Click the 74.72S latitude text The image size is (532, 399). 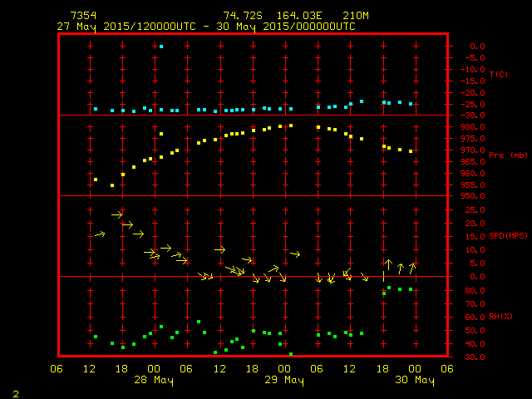coord(240,16)
